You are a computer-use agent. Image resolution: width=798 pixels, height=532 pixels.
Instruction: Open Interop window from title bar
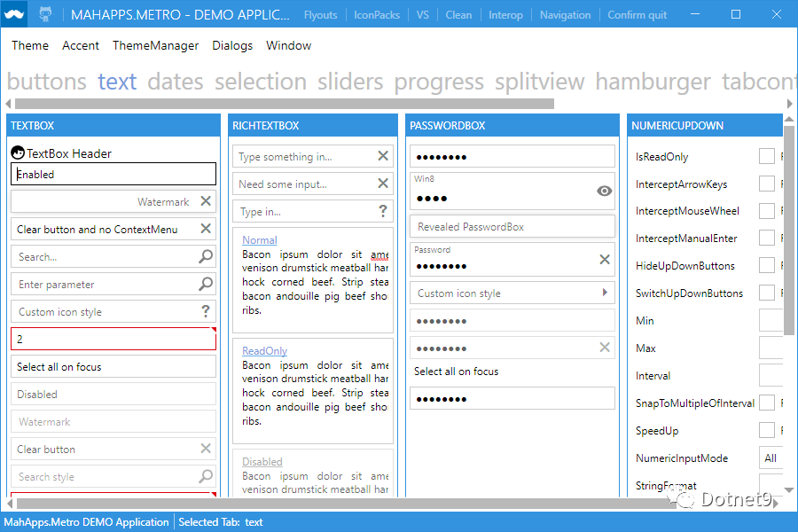[505, 15]
